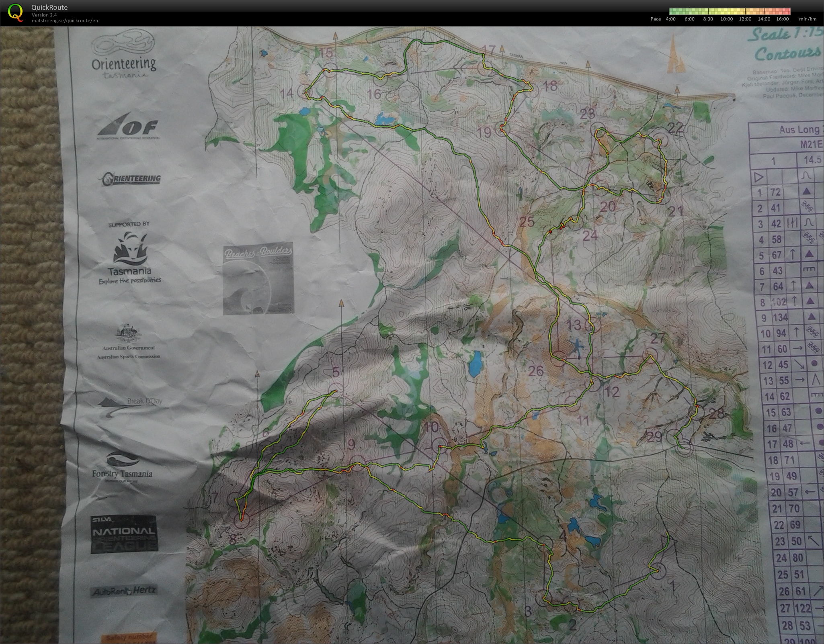Open the matstroeng.se/quickroute/en link
This screenshot has width=824, height=644.
65,21
